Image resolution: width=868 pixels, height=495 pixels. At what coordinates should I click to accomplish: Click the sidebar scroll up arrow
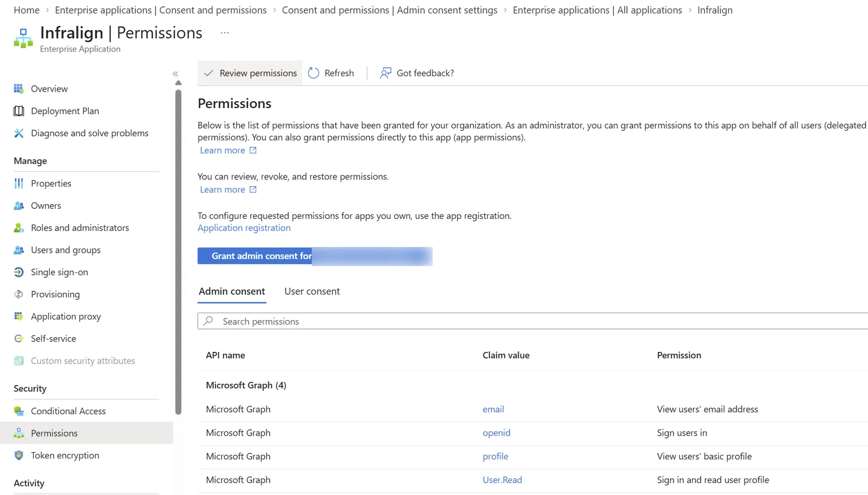coord(178,83)
